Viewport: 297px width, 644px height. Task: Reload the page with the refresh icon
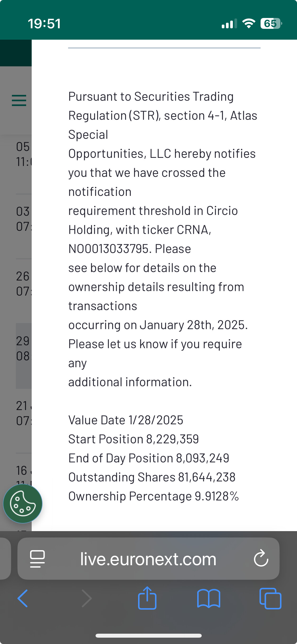[261, 558]
